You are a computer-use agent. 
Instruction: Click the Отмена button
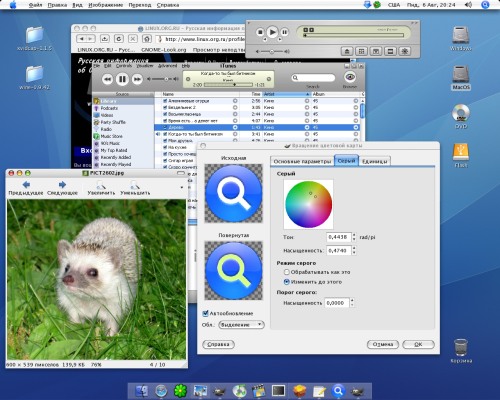[x=383, y=344]
